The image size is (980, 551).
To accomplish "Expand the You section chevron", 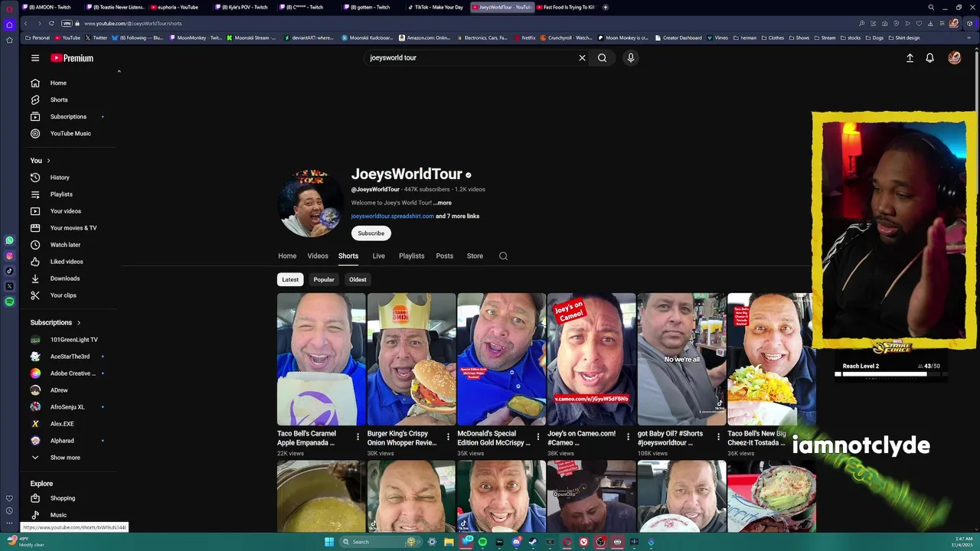I will (48, 161).
